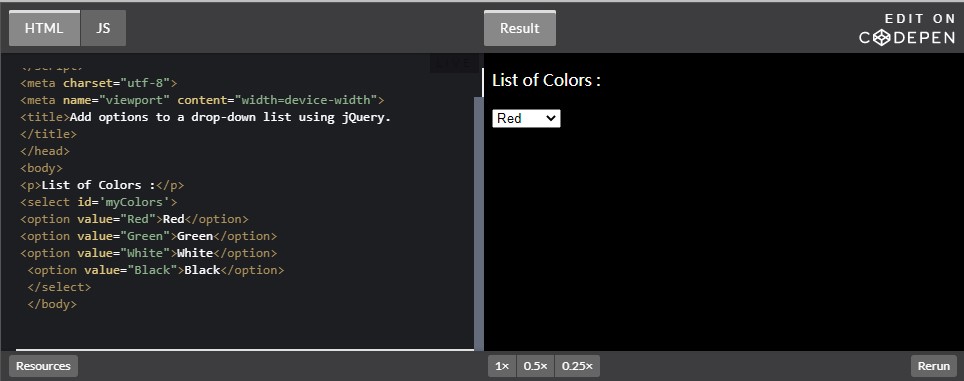Click the CodePen logo icon

[x=882, y=38]
